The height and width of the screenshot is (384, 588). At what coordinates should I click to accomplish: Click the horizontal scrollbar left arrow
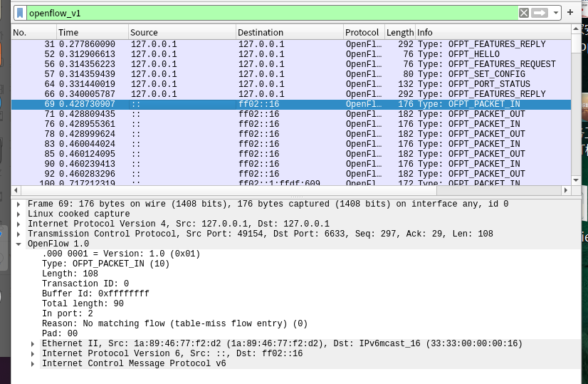(x=16, y=190)
